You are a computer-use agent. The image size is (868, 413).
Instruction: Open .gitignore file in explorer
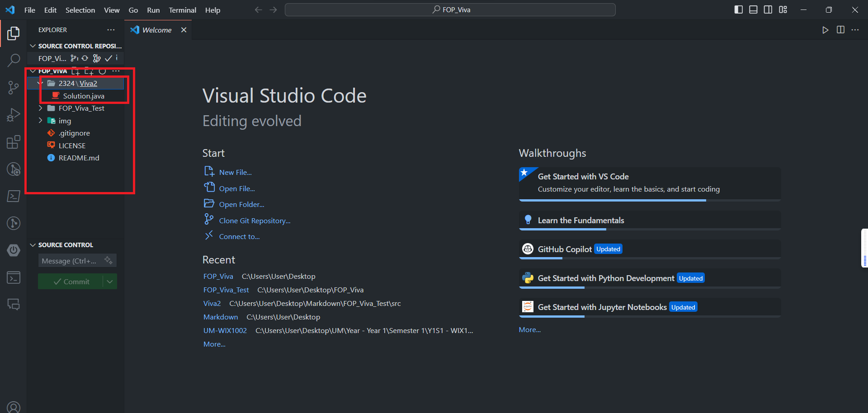[74, 133]
